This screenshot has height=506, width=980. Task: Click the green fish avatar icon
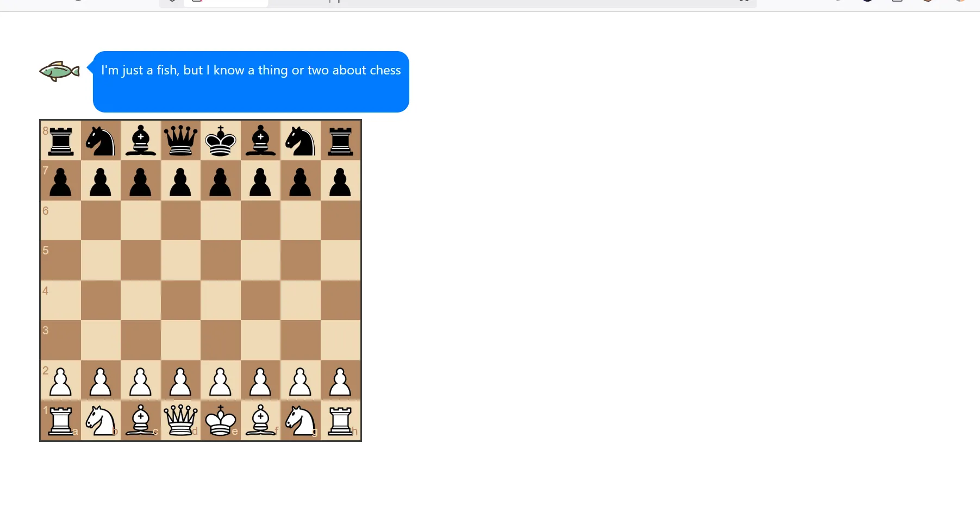(x=59, y=71)
